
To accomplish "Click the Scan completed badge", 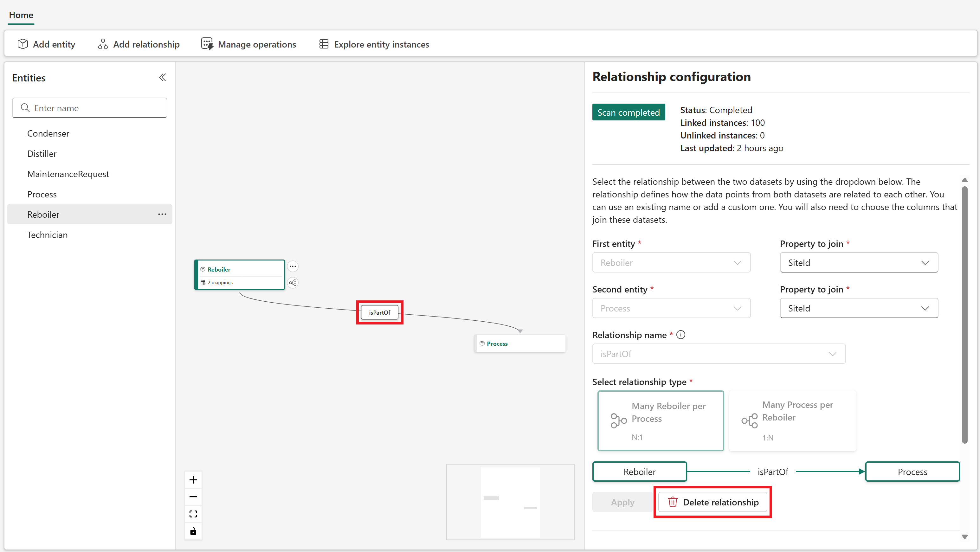I will coord(629,112).
